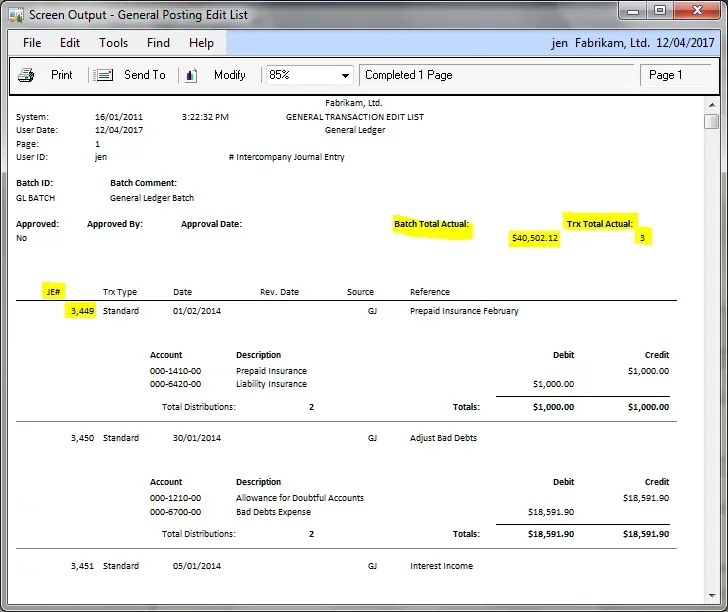Viewport: 728px width, 612px height.
Task: Click the Modify button label
Action: tap(230, 75)
